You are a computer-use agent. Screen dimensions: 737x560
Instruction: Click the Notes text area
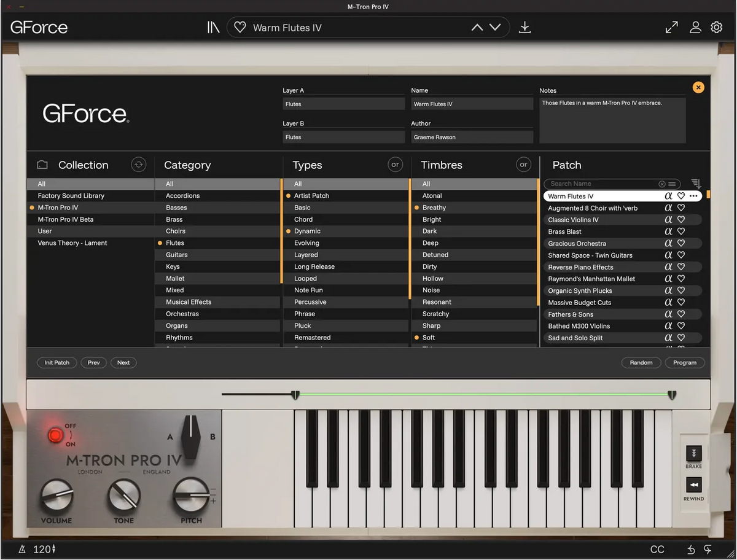tap(612, 120)
